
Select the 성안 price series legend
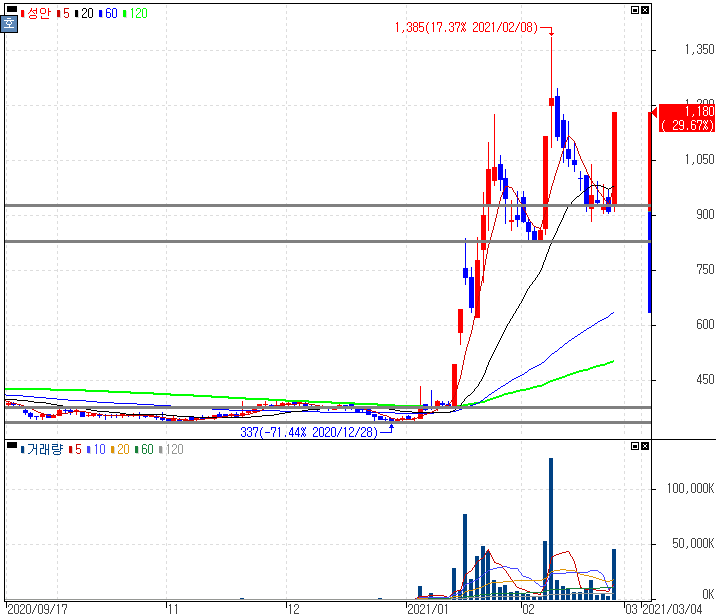(36, 13)
